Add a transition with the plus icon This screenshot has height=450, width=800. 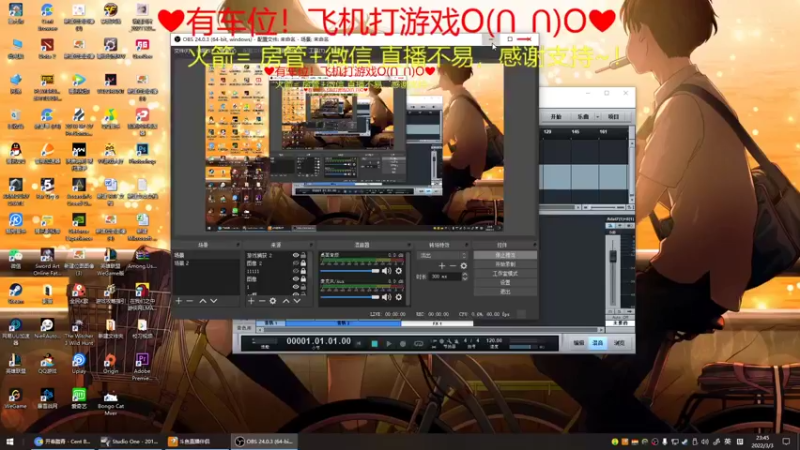(442, 266)
